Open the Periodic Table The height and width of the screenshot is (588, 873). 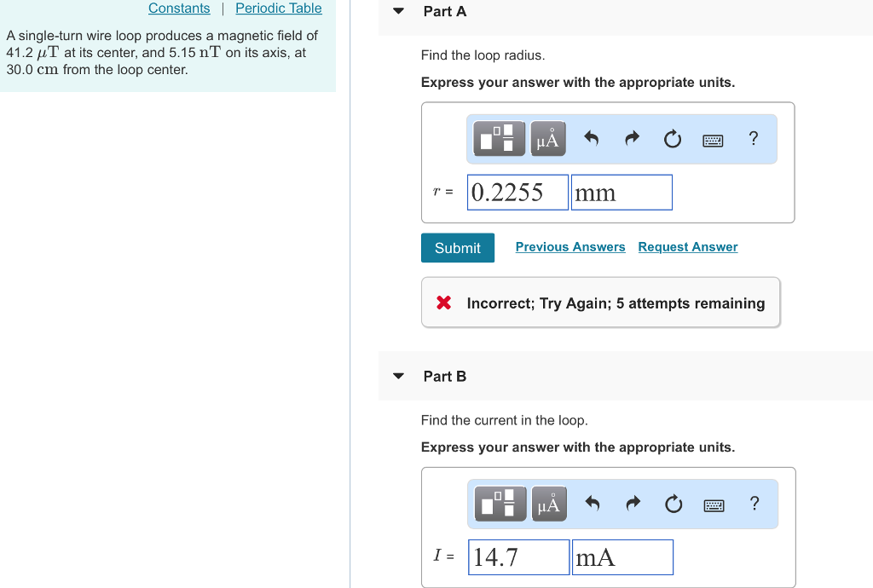point(278,8)
